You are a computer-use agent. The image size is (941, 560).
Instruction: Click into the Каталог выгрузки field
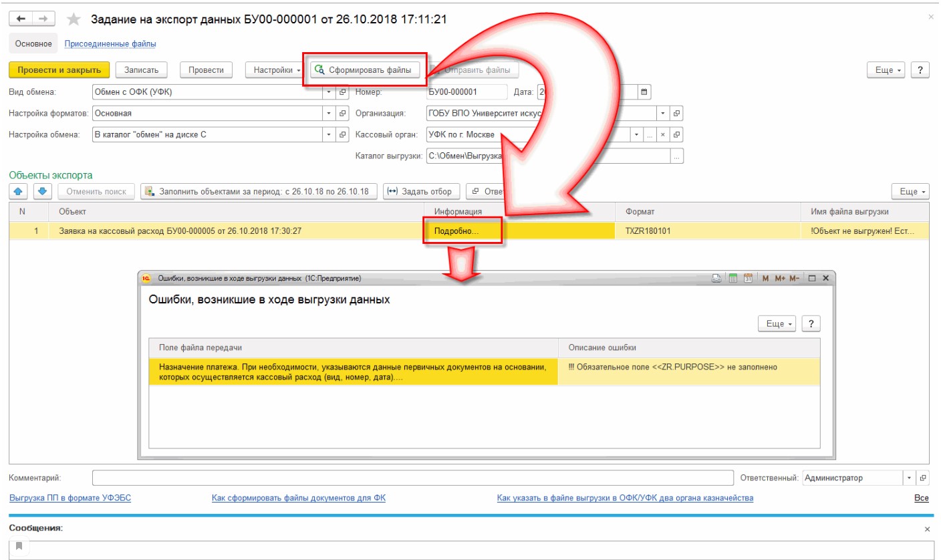pyautogui.click(x=548, y=156)
